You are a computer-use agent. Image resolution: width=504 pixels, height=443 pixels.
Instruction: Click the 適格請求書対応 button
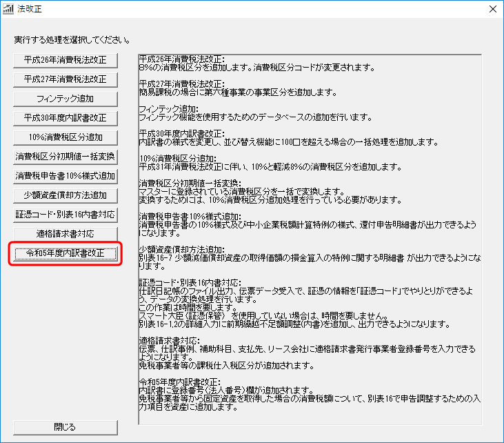point(65,234)
